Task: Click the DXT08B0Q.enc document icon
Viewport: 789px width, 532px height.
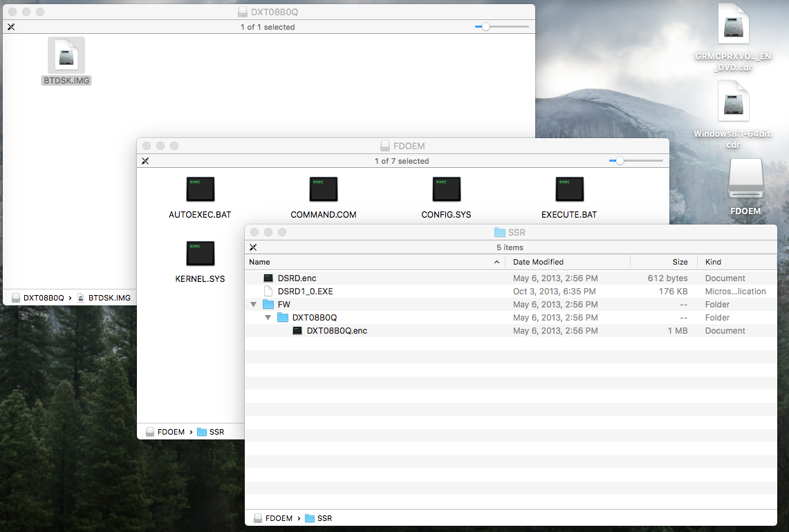Action: (297, 330)
